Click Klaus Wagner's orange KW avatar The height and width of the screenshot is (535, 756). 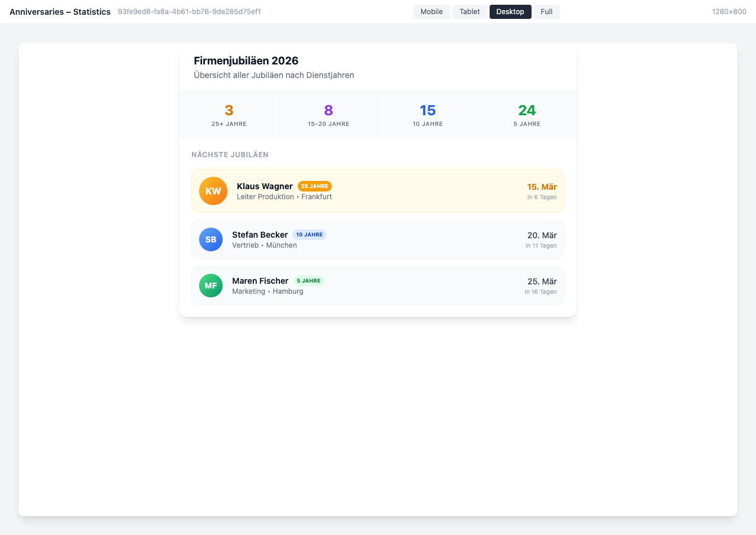pyautogui.click(x=213, y=190)
